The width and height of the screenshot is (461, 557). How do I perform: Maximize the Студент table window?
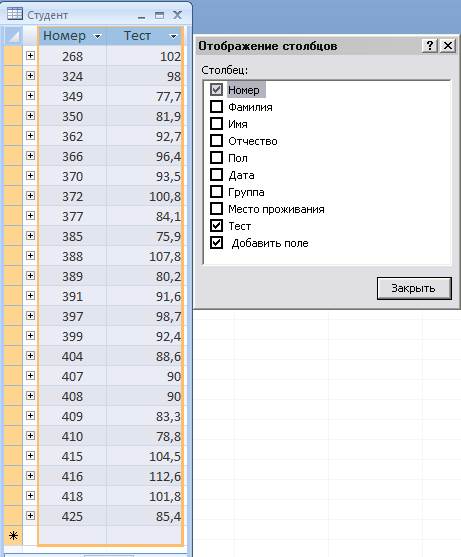click(x=159, y=15)
